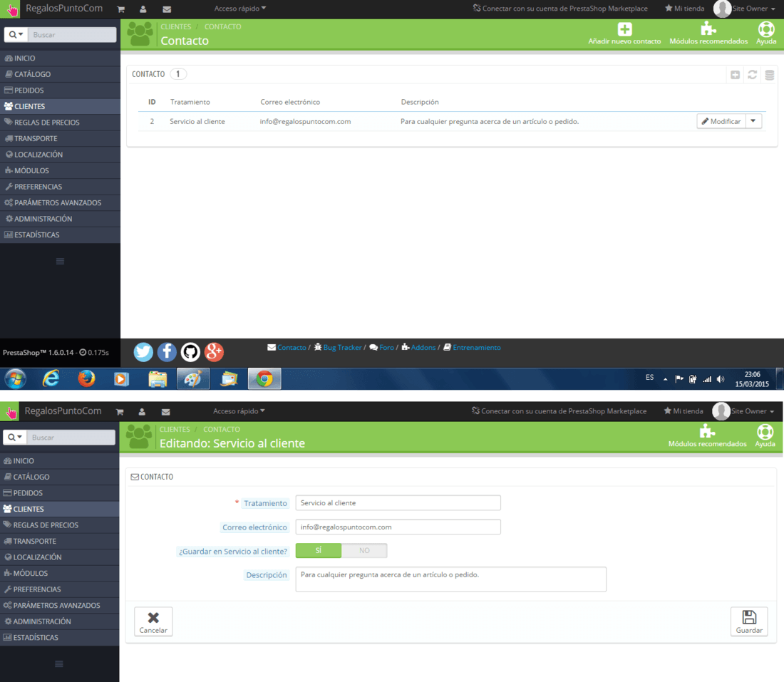
Task: Open the Twitter icon in the footer
Action: (x=143, y=352)
